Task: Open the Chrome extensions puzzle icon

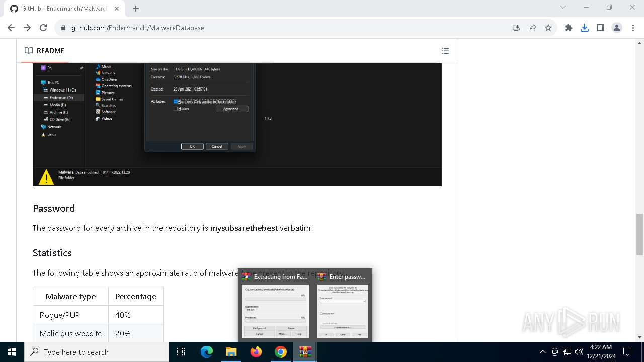Action: click(x=569, y=28)
